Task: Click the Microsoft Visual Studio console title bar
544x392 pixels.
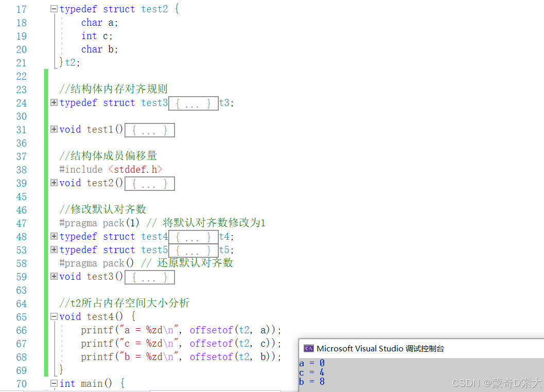Action: (x=421, y=348)
